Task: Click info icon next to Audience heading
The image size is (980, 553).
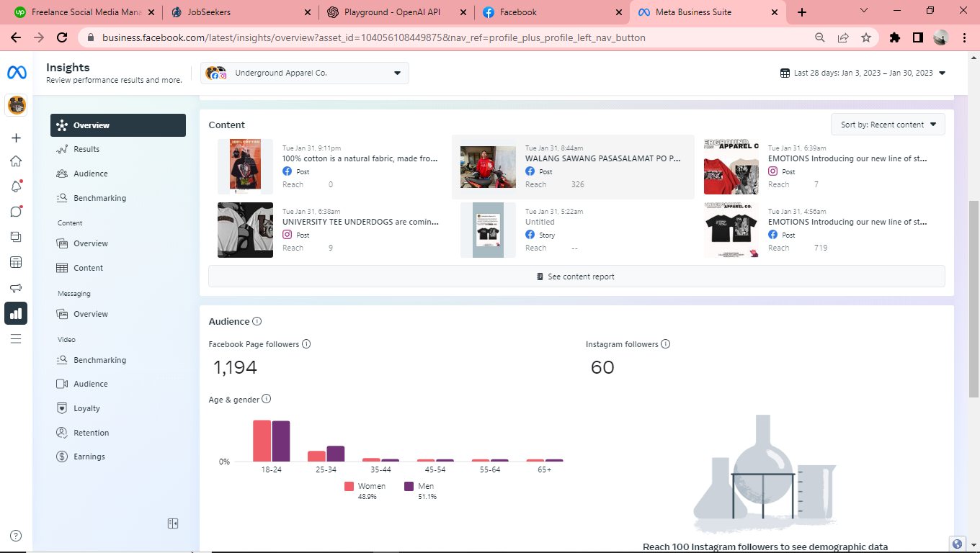Action: [x=257, y=322]
